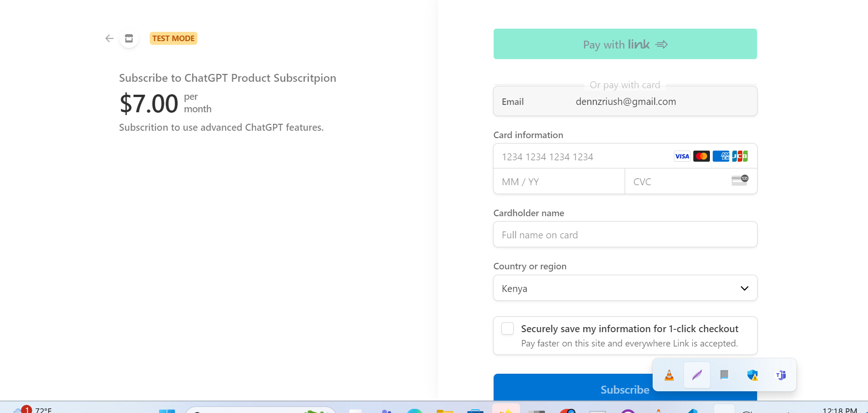Open VLC from the tray overflow

tap(669, 375)
